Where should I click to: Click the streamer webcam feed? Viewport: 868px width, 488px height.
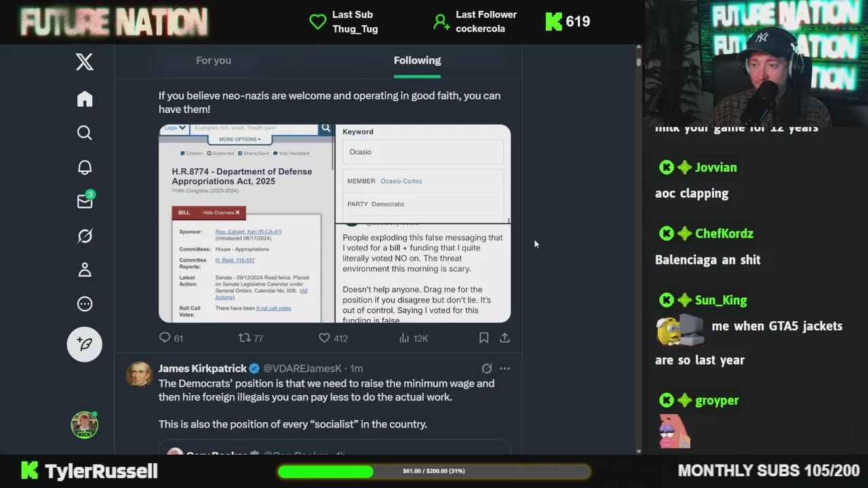pyautogui.click(x=756, y=64)
